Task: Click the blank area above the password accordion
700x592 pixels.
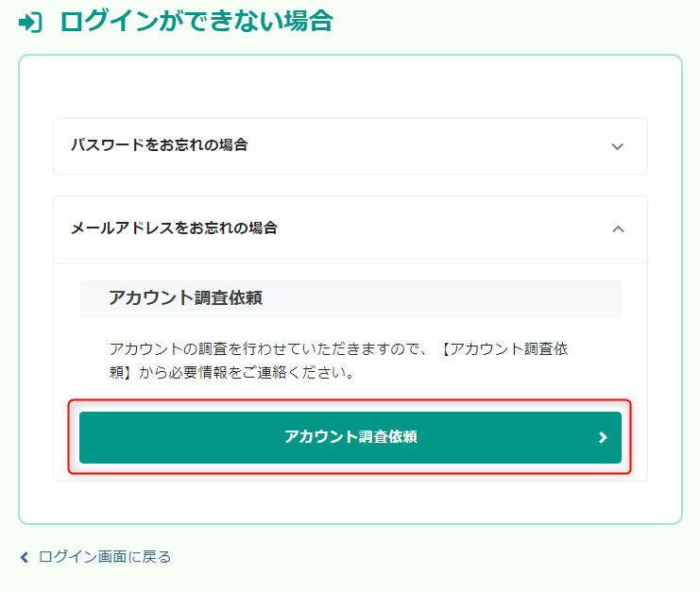Action: point(350,87)
